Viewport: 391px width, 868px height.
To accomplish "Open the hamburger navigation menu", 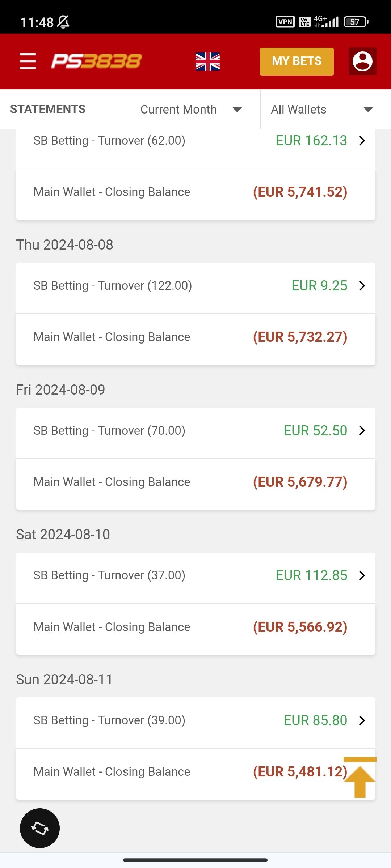I will pos(28,61).
